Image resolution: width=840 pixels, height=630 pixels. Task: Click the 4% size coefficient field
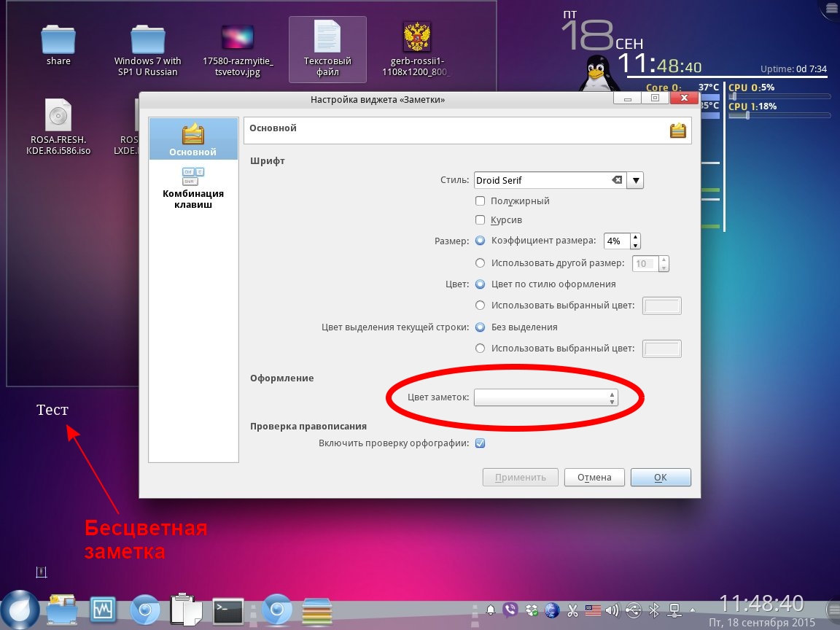pyautogui.click(x=617, y=241)
